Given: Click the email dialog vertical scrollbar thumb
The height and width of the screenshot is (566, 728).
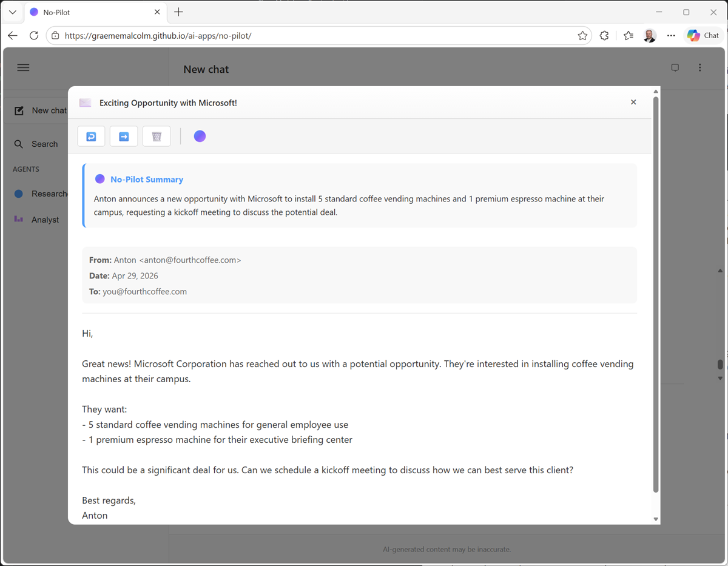Looking at the screenshot, I should click(x=656, y=294).
